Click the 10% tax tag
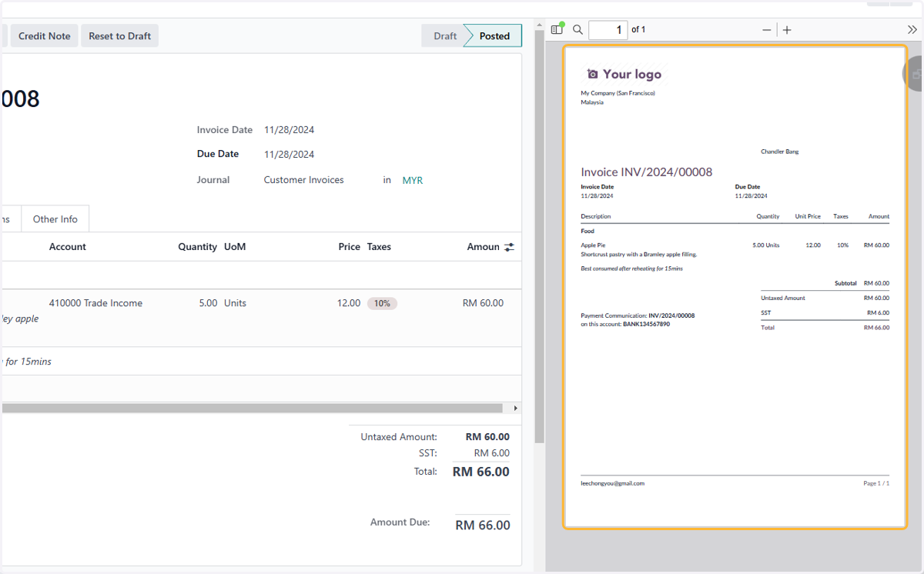 [382, 303]
